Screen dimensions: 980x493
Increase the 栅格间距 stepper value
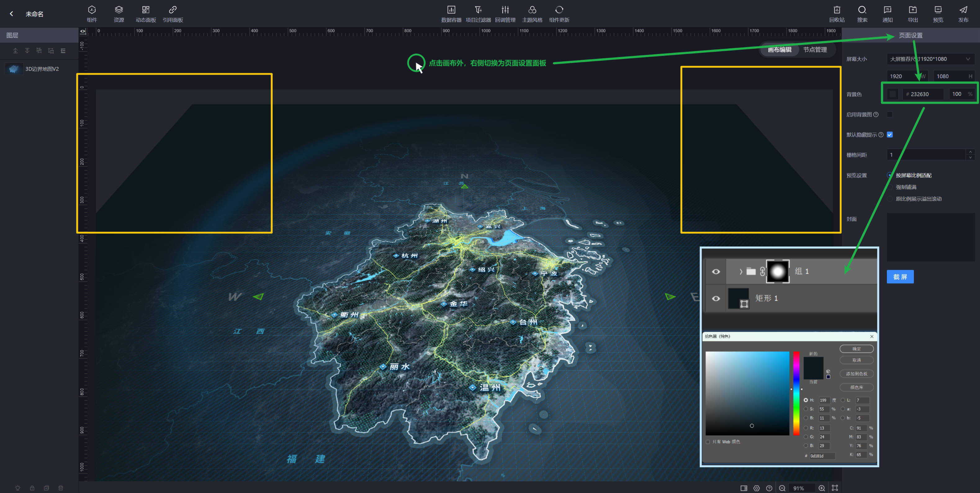[x=970, y=152]
